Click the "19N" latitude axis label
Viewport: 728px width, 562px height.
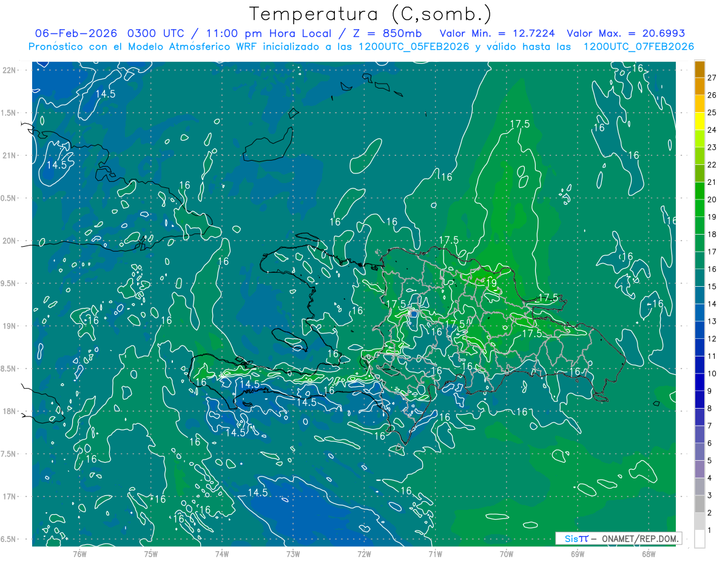[10, 326]
